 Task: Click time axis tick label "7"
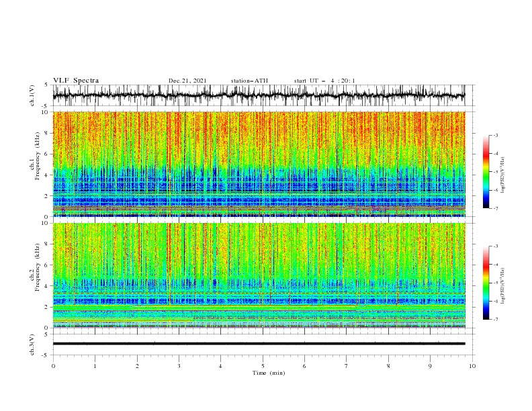point(347,366)
